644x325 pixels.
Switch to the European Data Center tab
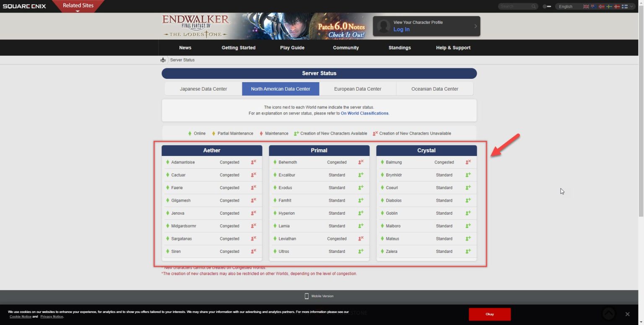coord(357,88)
